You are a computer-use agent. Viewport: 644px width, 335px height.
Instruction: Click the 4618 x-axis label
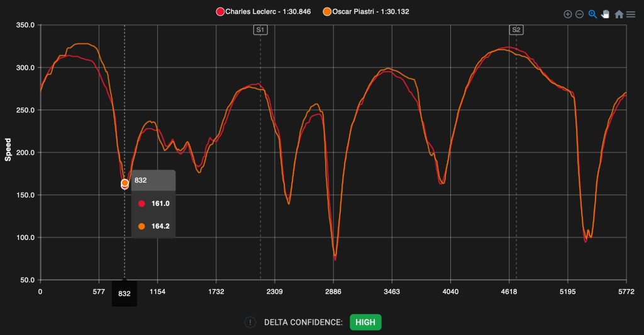[509, 292]
